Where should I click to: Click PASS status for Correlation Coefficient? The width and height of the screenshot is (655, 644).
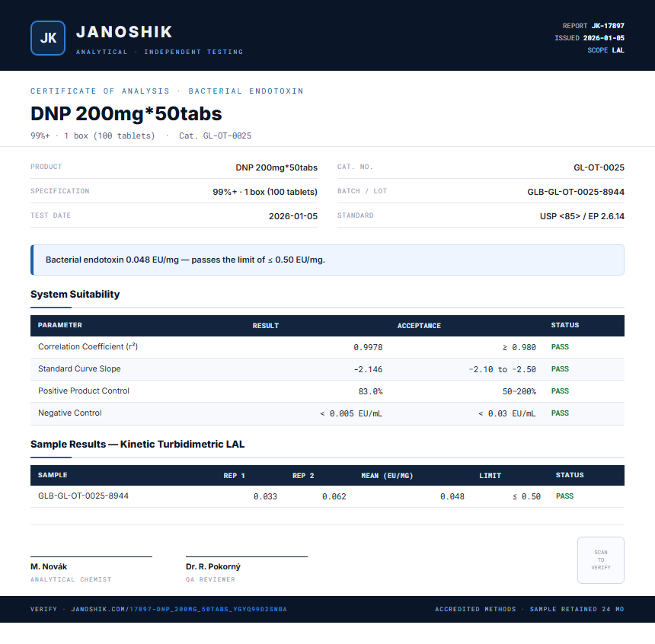click(x=560, y=347)
